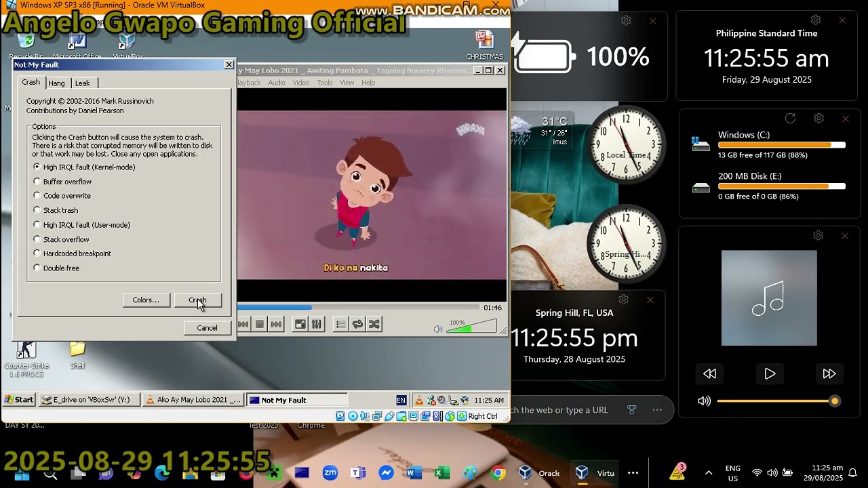Rewind in the media widget

(709, 373)
